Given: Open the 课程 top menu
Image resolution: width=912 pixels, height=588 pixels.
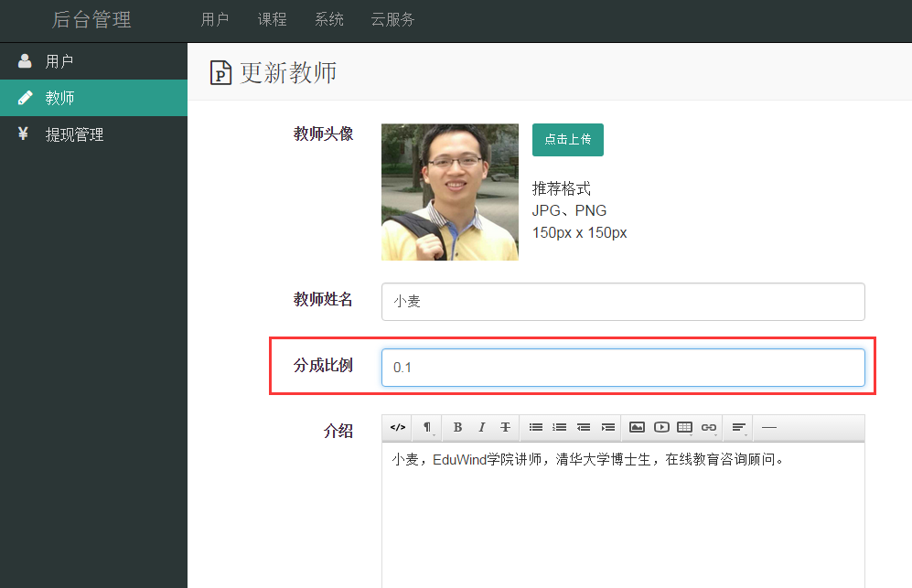Looking at the screenshot, I should pyautogui.click(x=272, y=19).
